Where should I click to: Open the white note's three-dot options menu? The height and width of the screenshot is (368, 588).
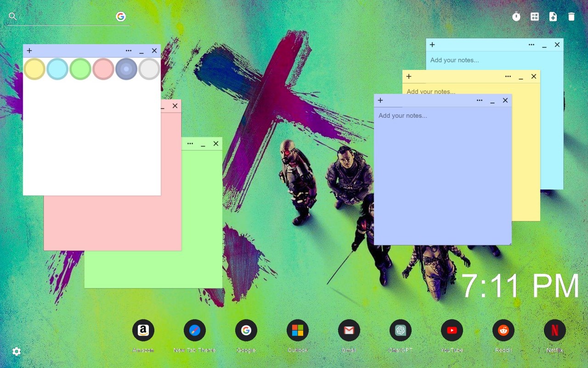(129, 51)
